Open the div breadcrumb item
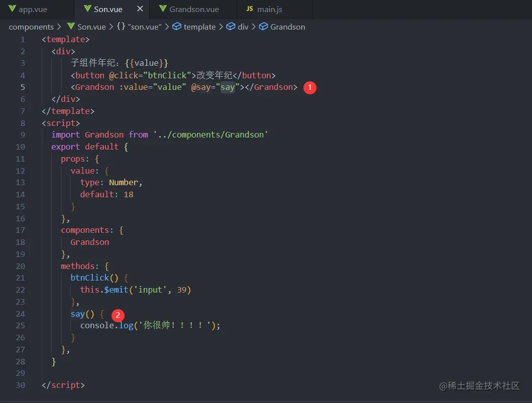The height and width of the screenshot is (403, 532). [243, 27]
